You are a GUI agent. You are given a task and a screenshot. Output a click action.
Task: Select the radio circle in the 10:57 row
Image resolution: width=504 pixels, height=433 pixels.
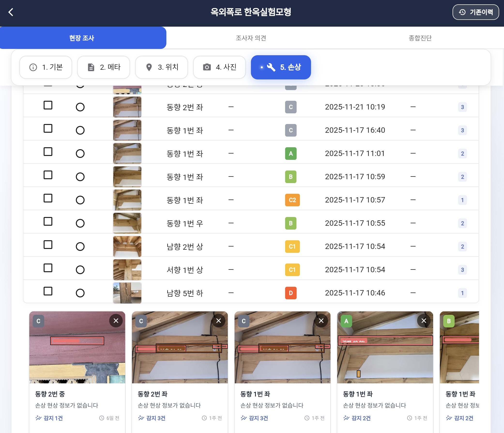tap(80, 200)
